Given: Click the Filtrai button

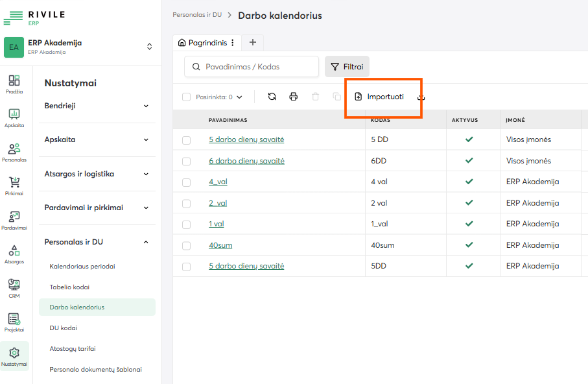Looking at the screenshot, I should click(x=347, y=67).
